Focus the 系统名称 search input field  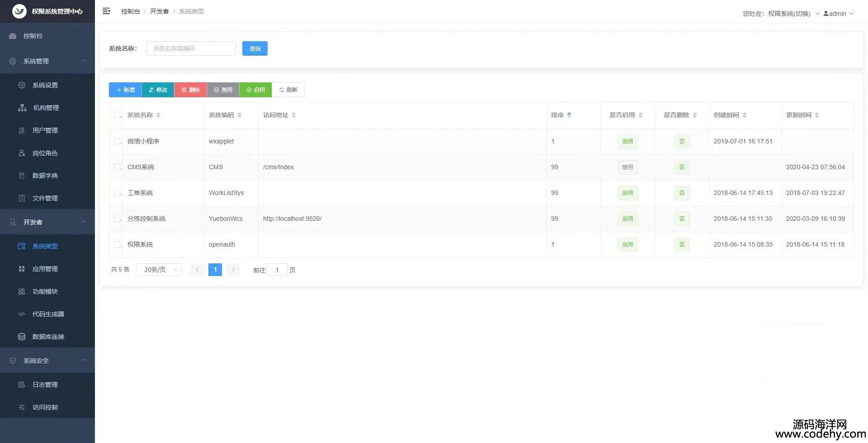191,48
